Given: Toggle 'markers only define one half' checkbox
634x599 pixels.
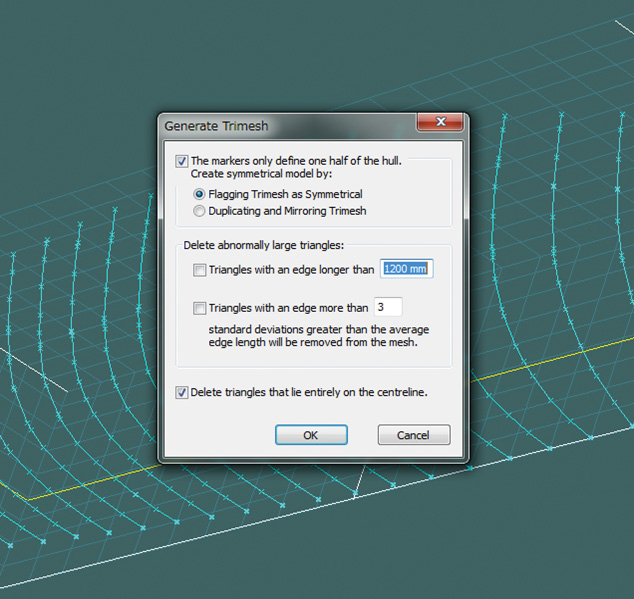Looking at the screenshot, I should point(182,161).
